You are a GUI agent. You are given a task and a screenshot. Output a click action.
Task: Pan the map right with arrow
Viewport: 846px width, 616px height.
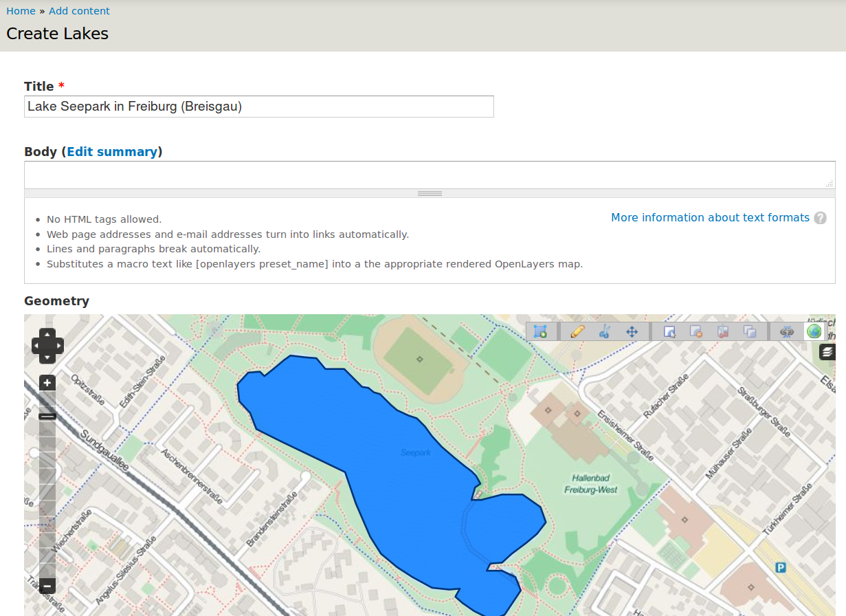coord(58,345)
